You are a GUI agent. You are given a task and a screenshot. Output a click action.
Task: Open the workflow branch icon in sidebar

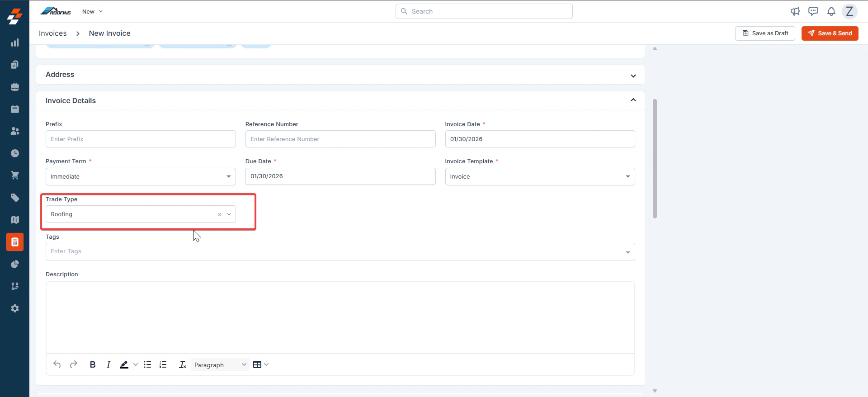click(15, 286)
